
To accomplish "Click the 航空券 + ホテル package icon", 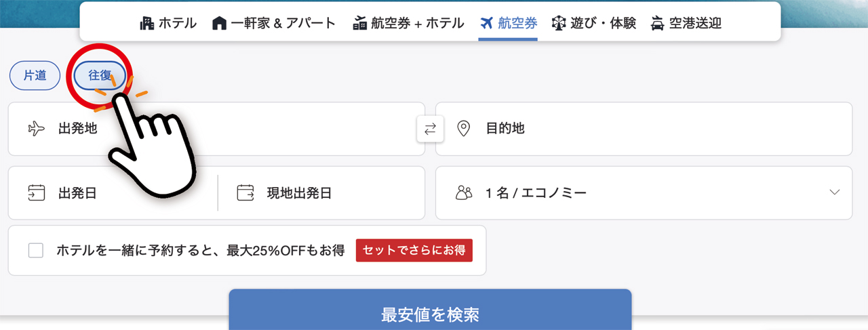I will (359, 23).
